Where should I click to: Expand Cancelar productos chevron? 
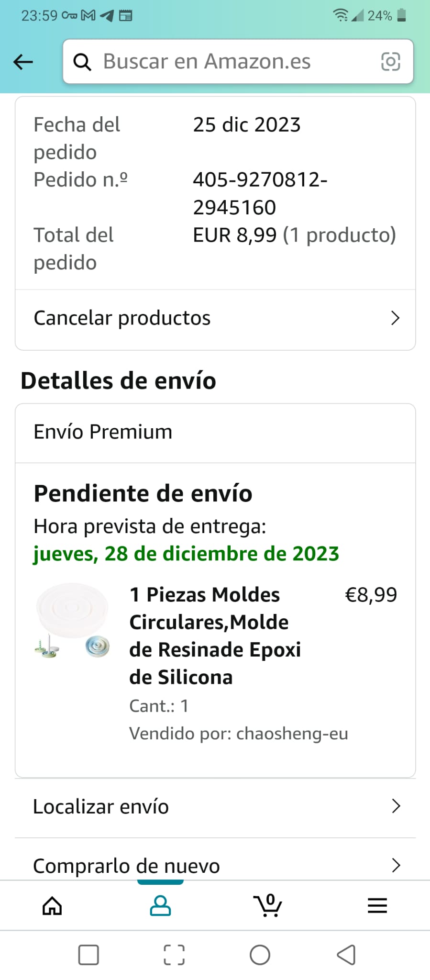[x=395, y=318]
